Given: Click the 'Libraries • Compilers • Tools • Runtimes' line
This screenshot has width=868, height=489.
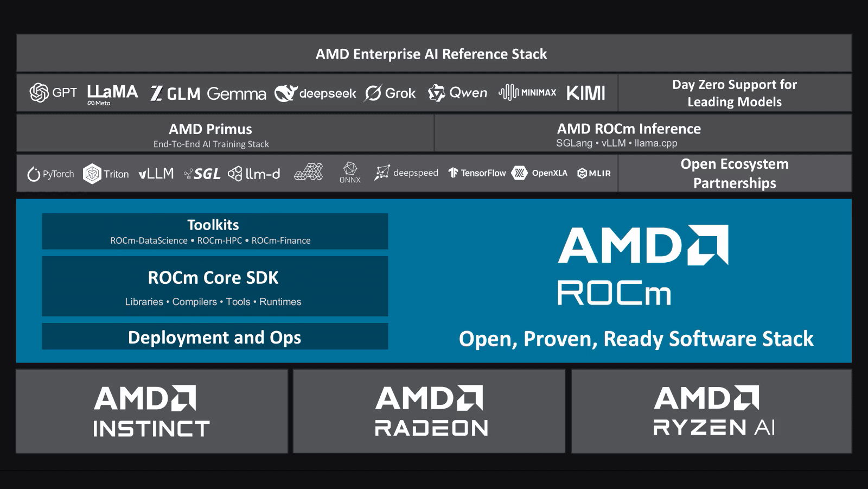Looking at the screenshot, I should 213,302.
